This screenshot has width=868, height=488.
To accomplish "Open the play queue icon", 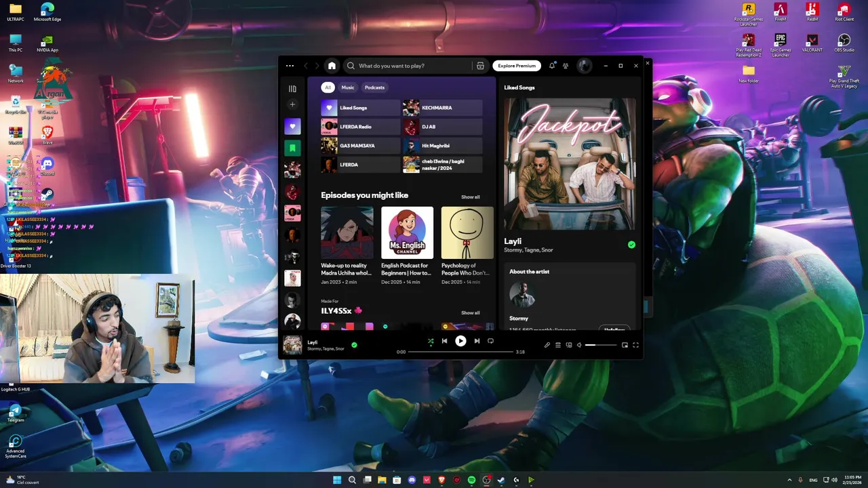I will coord(558,345).
